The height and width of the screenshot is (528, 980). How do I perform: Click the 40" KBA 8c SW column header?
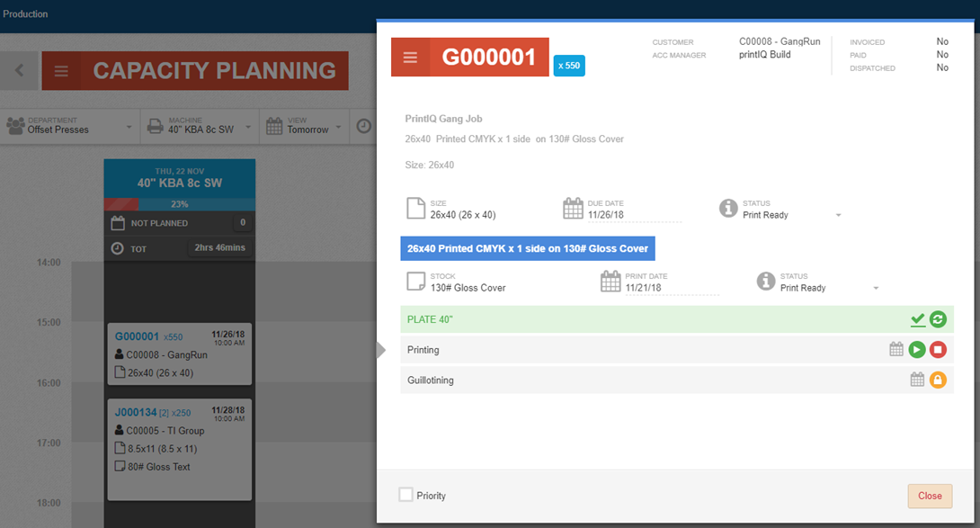[180, 178]
